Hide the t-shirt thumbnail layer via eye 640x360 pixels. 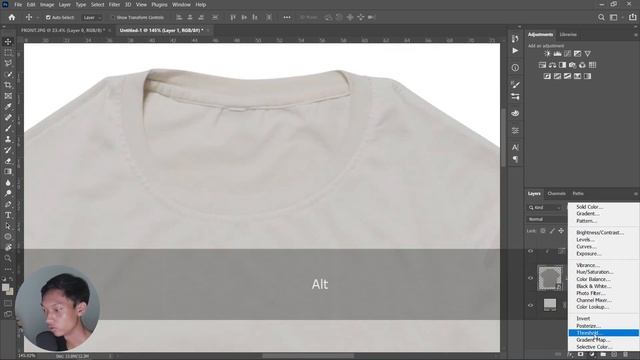click(x=531, y=278)
